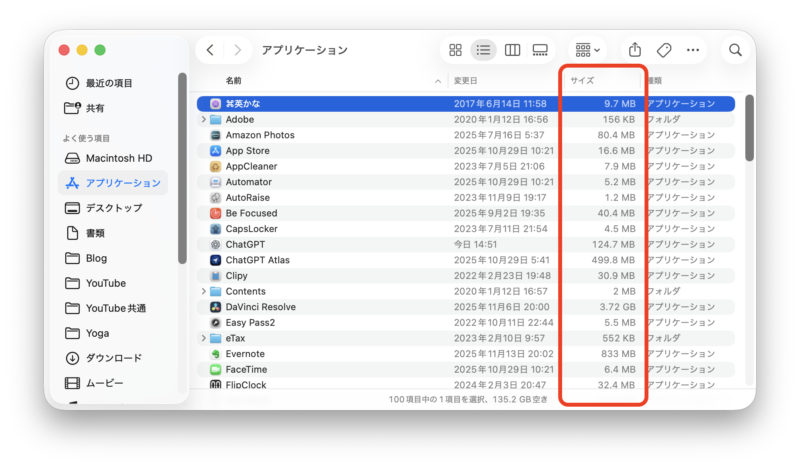The image size is (800, 468).
Task: Open the ellipsis more-actions menu
Action: point(692,50)
